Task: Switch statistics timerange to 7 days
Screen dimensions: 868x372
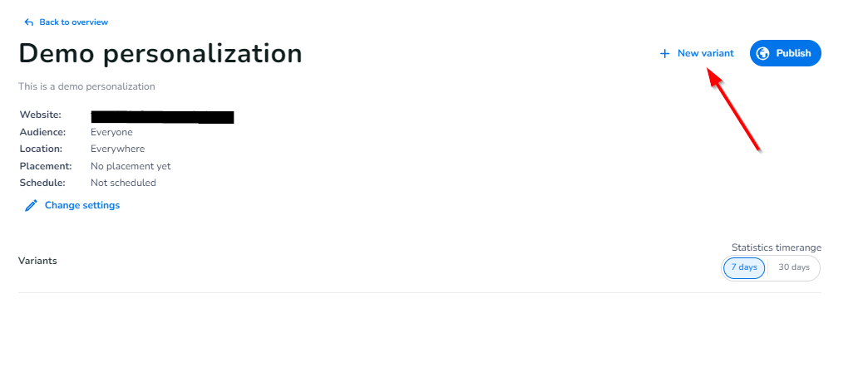Action: point(743,267)
